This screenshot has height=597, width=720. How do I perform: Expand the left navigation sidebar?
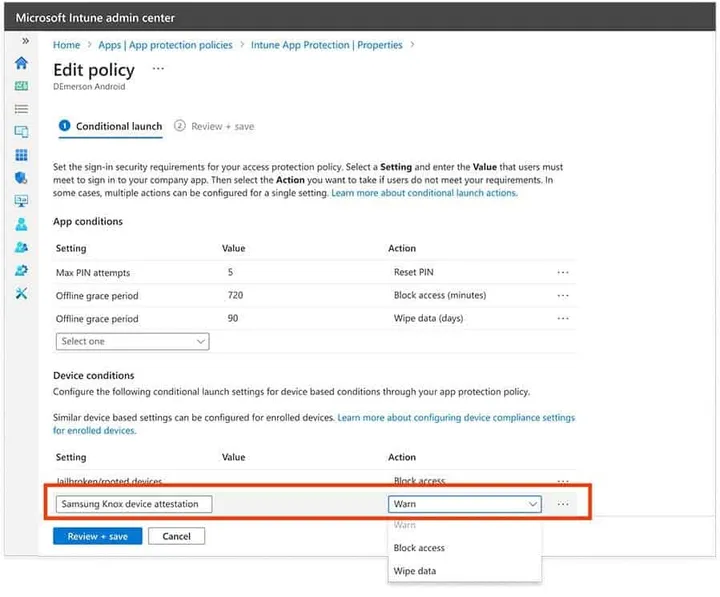point(25,42)
